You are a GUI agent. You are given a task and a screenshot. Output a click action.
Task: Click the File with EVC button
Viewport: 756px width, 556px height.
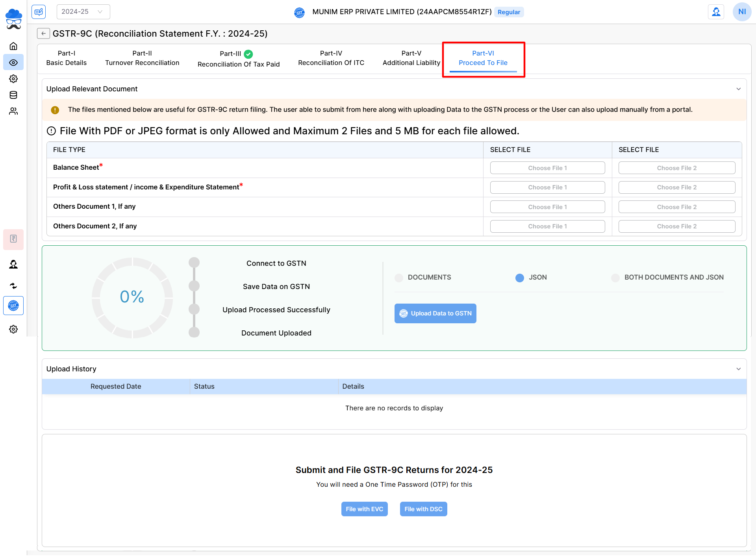364,509
